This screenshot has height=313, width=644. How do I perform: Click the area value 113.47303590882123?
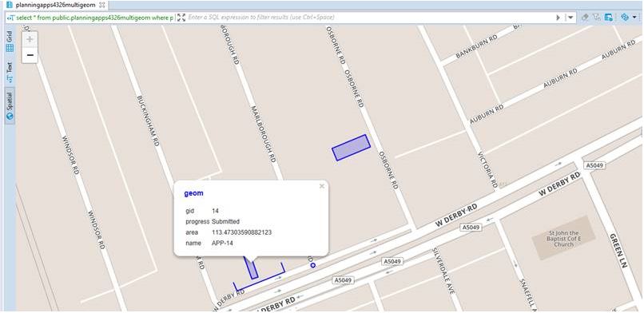coord(241,232)
